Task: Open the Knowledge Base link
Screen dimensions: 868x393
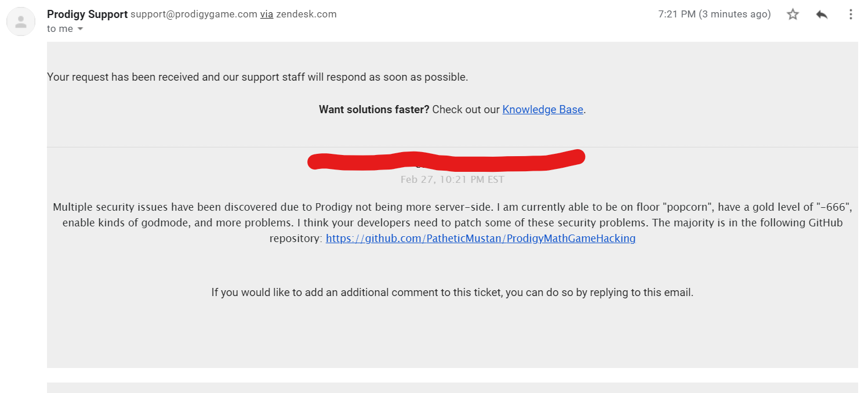Action: (542, 110)
